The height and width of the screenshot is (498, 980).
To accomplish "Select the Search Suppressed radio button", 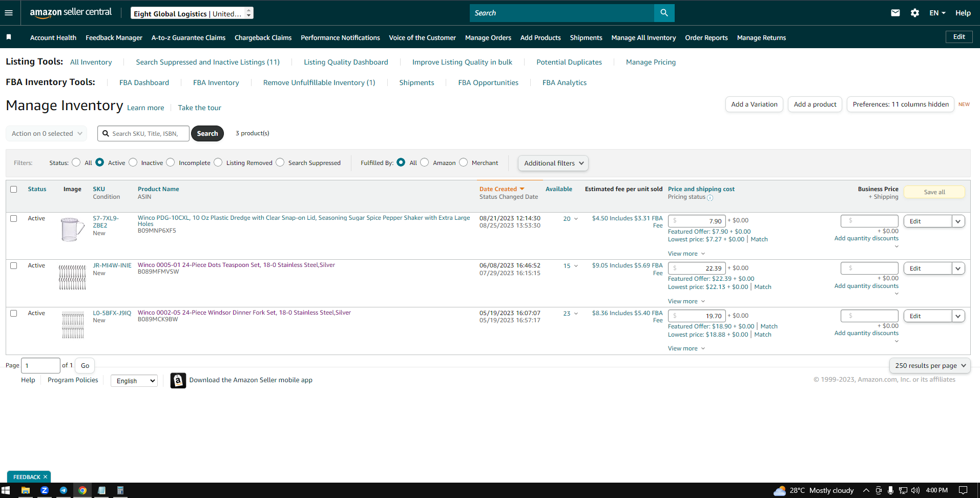I will [x=280, y=162].
